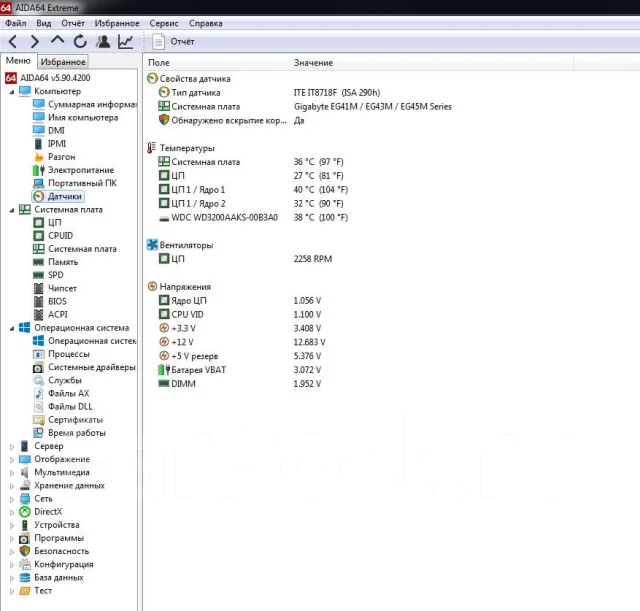
Task: Open the user icon in the toolbar
Action: pyautogui.click(x=103, y=41)
